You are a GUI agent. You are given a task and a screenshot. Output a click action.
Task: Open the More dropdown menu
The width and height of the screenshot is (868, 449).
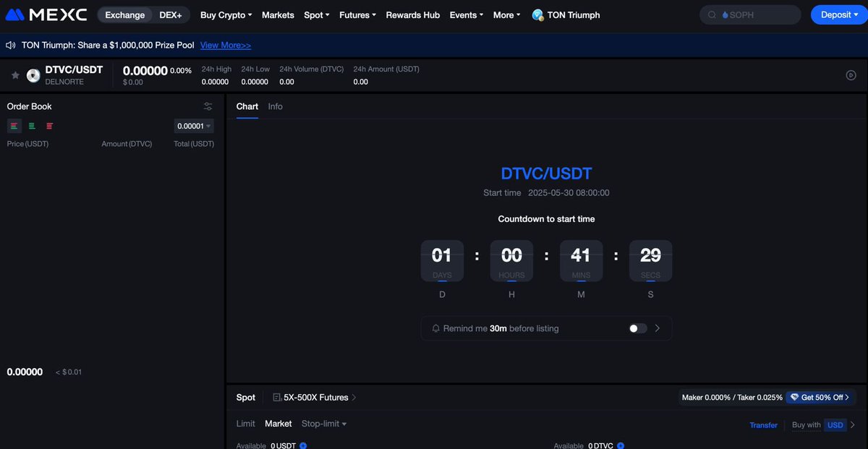click(x=507, y=14)
